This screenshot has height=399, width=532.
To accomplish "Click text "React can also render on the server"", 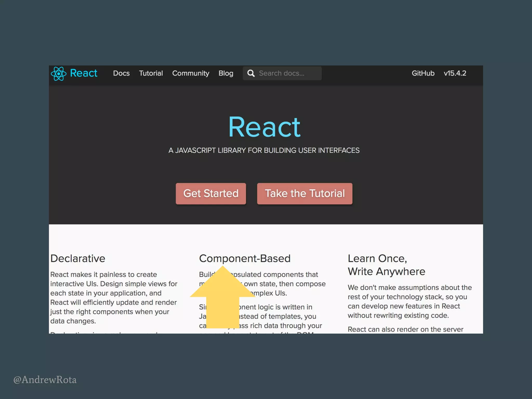I will (x=405, y=329).
